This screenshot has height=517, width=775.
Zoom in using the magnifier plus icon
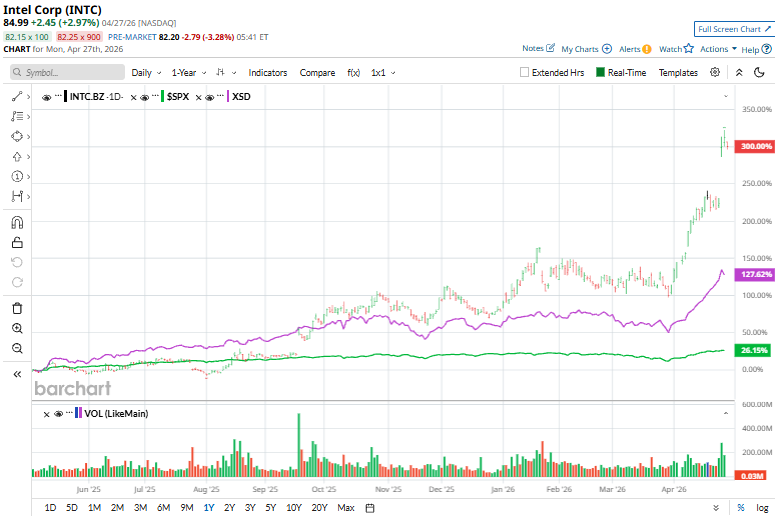point(17,328)
